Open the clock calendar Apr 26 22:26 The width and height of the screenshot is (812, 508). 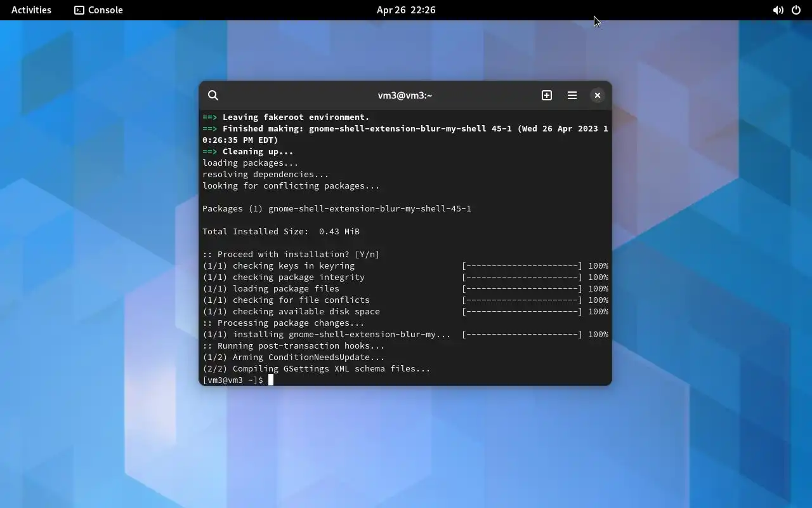(x=406, y=10)
